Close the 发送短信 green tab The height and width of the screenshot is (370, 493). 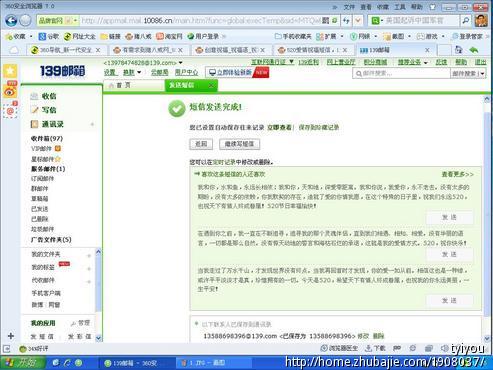pyautogui.click(x=211, y=86)
